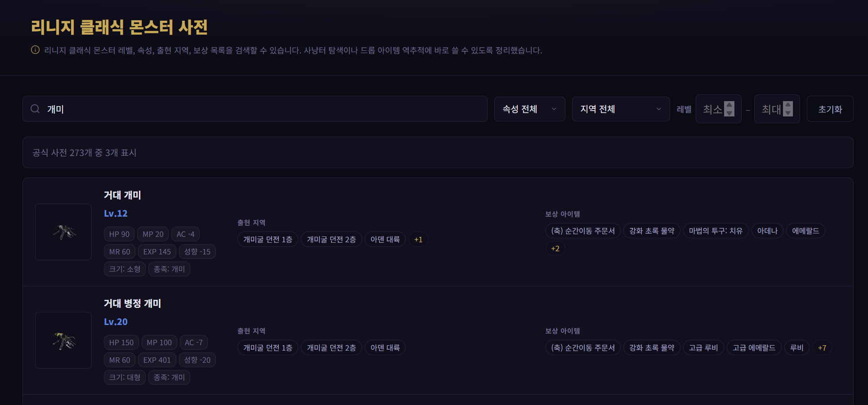The height and width of the screenshot is (405, 868).
Task: Select the 거대 개미 monster name
Action: (122, 195)
